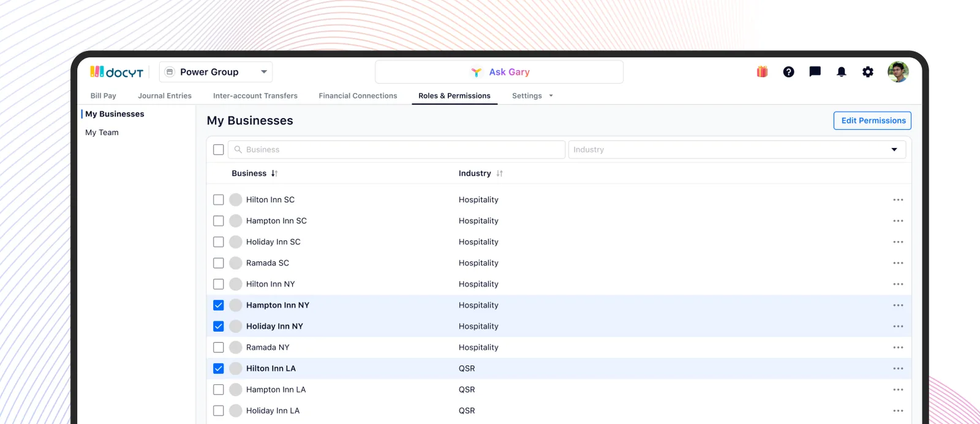Switch to the Journal Entries tab
This screenshot has width=980, height=424.
(x=165, y=96)
